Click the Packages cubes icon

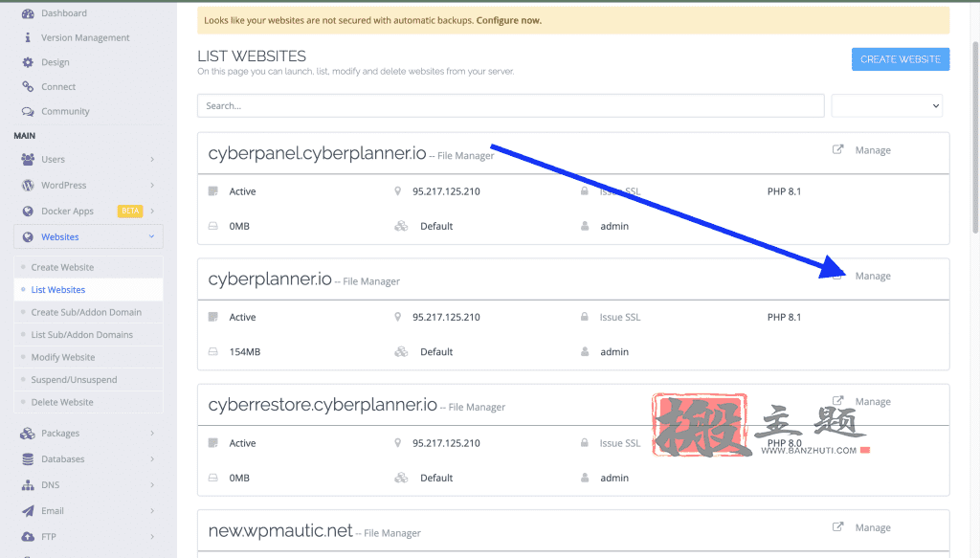pyautogui.click(x=28, y=433)
